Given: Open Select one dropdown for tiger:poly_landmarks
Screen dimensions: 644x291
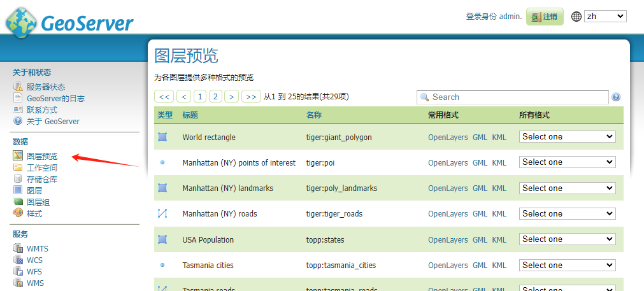Looking at the screenshot, I should [x=567, y=188].
